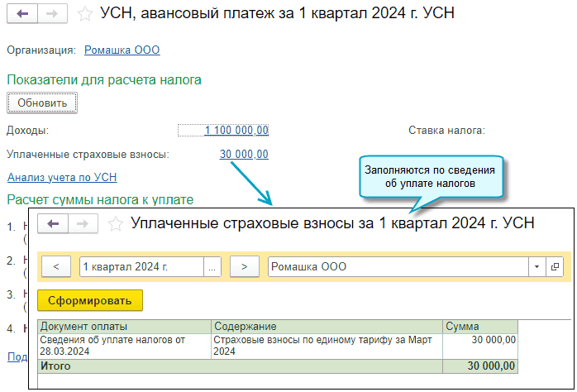
Task: Open the insurance contributions amount 30 000,00 link
Action: [244, 154]
